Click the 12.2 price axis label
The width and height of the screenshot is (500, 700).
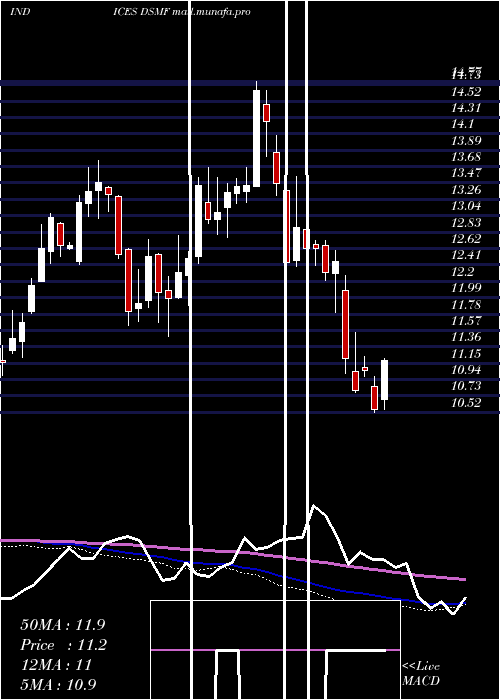pos(463,272)
